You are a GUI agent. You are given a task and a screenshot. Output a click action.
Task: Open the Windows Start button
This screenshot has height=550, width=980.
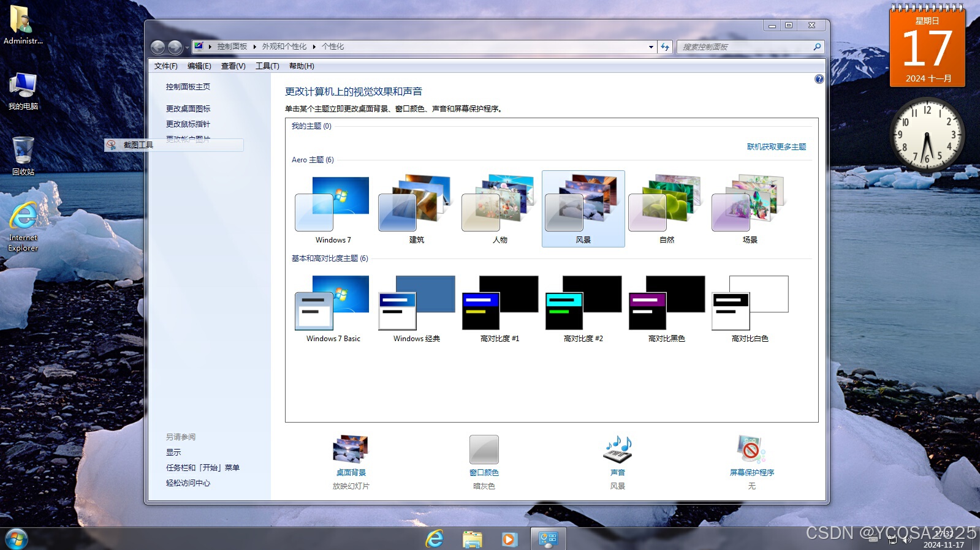pyautogui.click(x=17, y=539)
